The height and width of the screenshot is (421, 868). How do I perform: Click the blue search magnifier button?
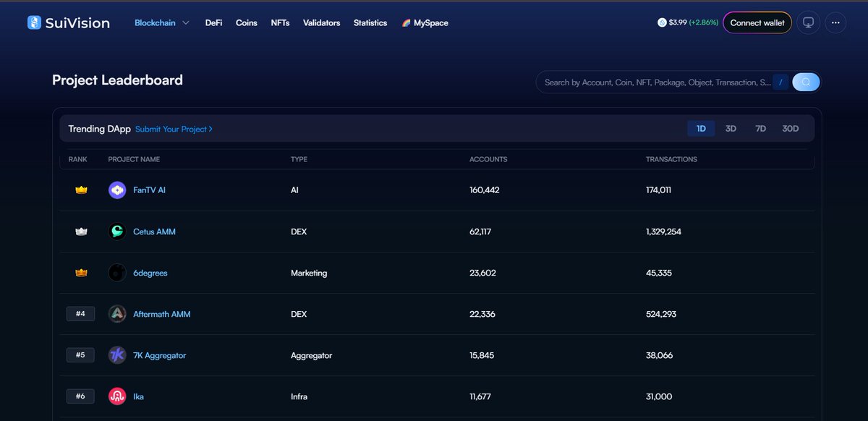(x=806, y=82)
